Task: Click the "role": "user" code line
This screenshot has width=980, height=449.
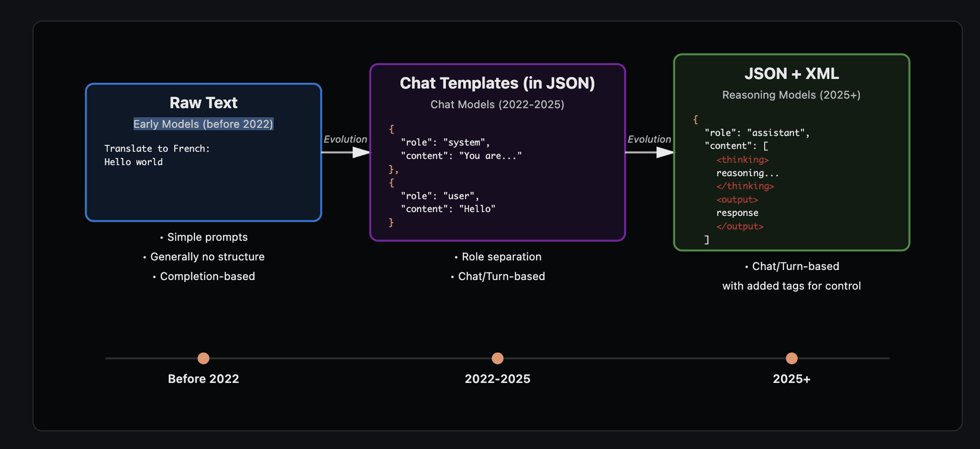Action: (x=440, y=196)
